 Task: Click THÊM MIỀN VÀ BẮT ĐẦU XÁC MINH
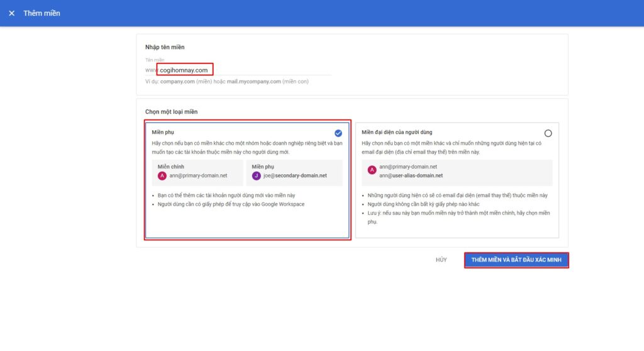pos(516,260)
